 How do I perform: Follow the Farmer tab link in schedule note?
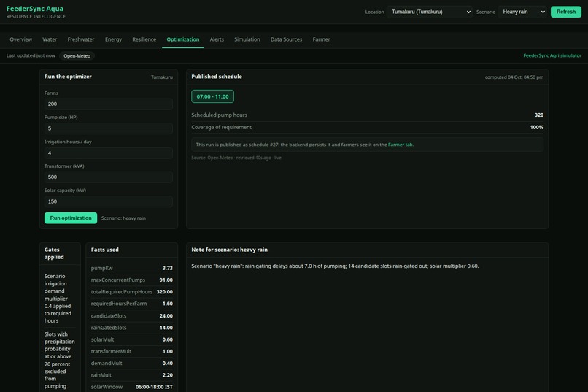401,145
